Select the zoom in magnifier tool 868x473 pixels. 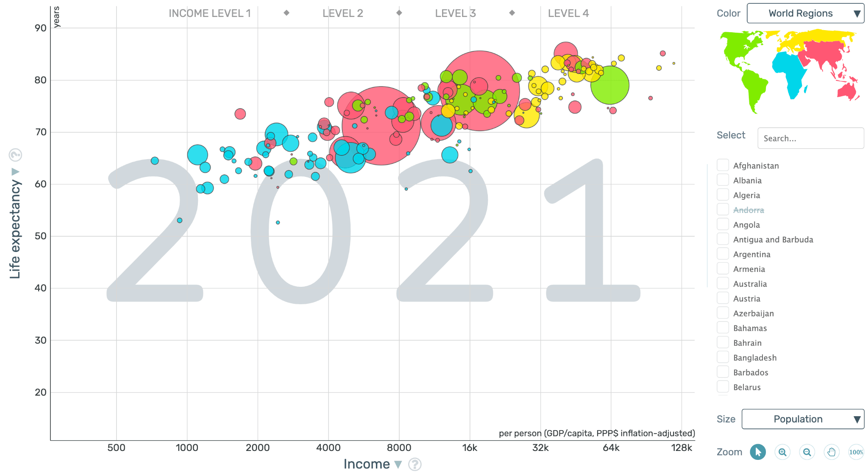782,452
